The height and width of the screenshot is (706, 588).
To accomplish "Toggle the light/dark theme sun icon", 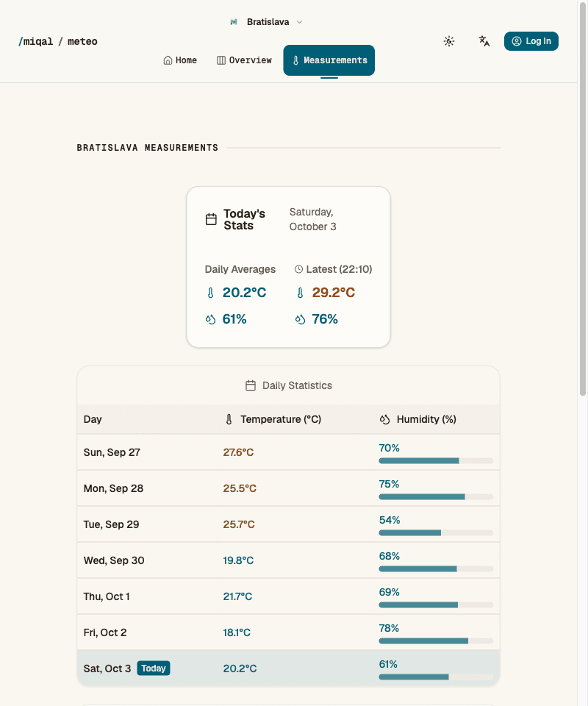I will point(448,41).
